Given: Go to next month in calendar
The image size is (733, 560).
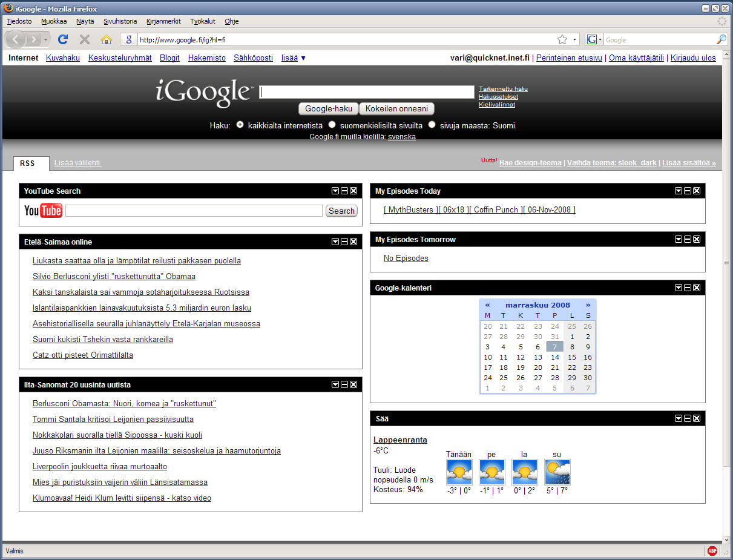Looking at the screenshot, I should coord(588,305).
